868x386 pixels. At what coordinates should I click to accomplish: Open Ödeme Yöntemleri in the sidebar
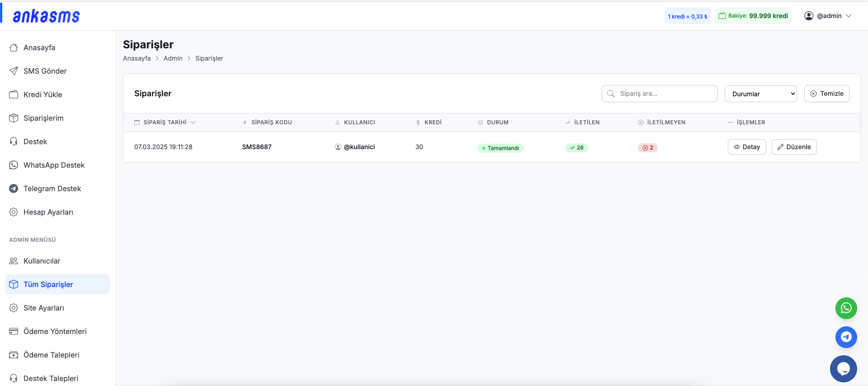tap(55, 331)
